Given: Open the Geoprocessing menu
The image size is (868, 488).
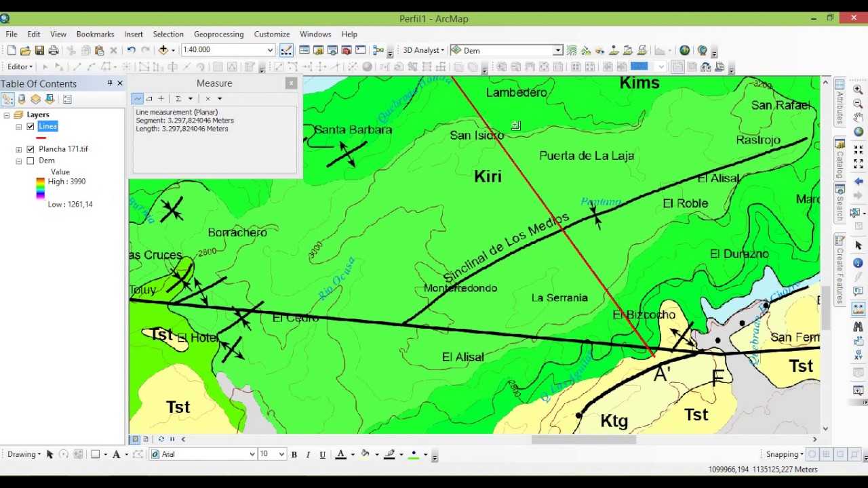Looking at the screenshot, I should click(218, 34).
